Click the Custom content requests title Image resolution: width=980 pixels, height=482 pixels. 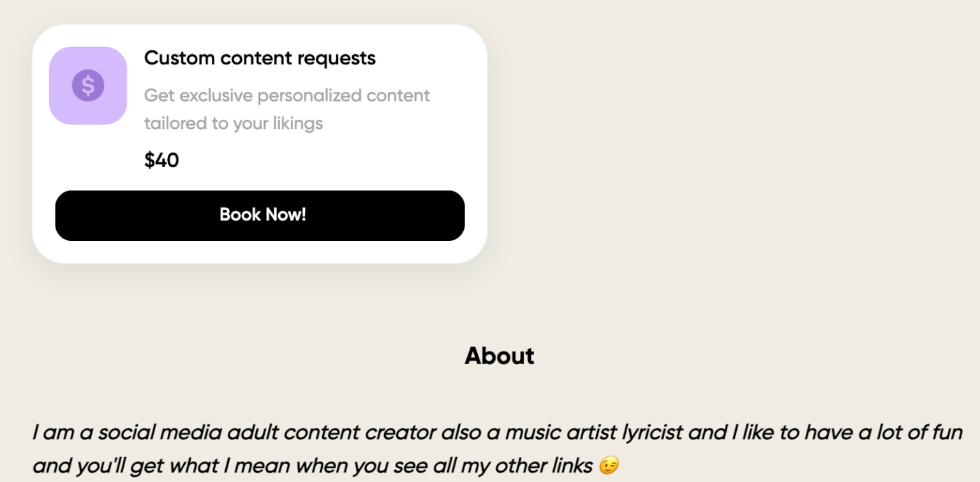coord(260,58)
